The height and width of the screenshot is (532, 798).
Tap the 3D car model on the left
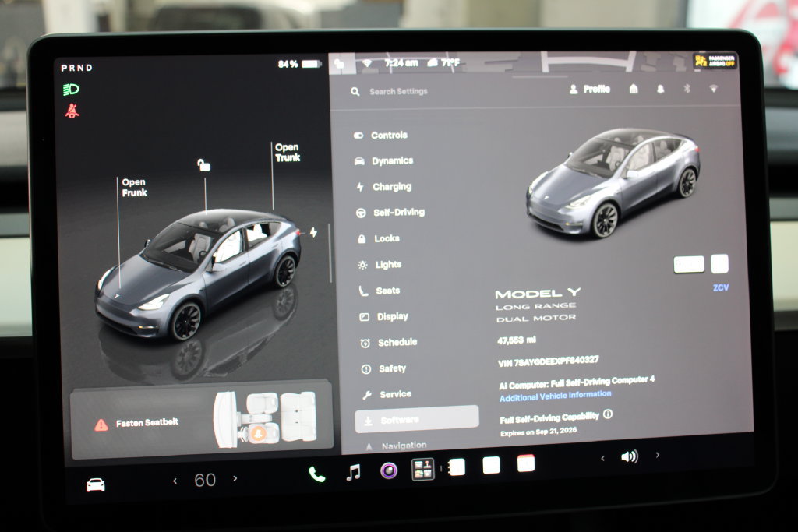[199, 275]
